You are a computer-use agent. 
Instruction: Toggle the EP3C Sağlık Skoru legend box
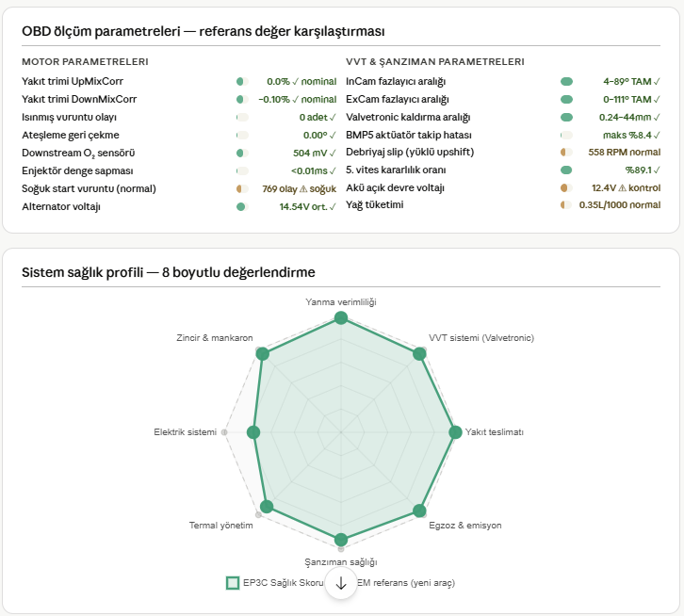click(233, 583)
